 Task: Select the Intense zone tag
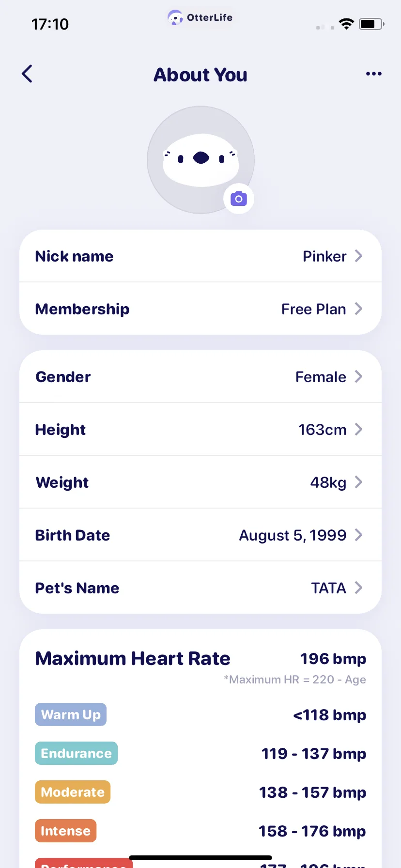tap(65, 831)
